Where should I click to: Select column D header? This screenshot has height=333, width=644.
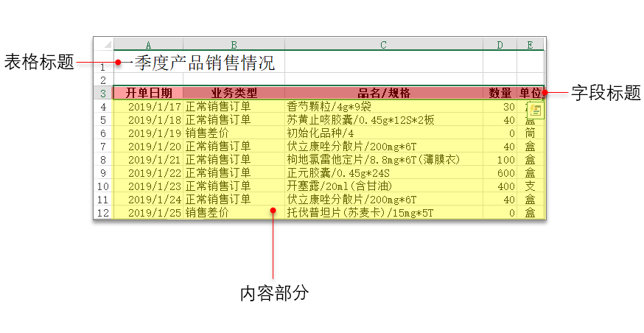[500, 44]
